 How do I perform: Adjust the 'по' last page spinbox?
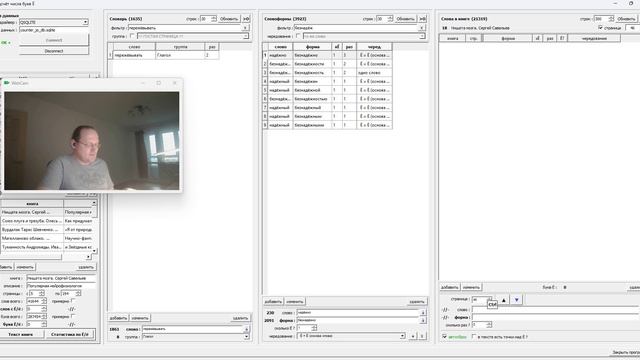click(x=70, y=293)
